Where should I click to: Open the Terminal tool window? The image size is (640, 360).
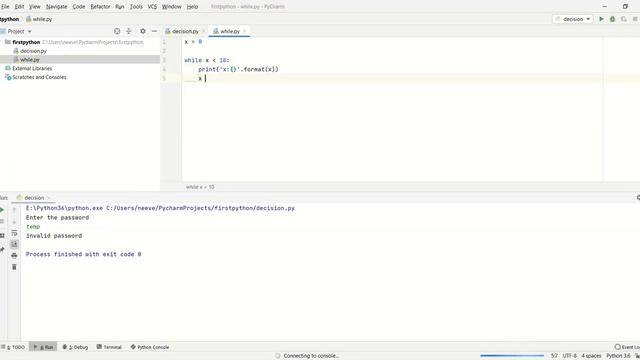point(109,347)
